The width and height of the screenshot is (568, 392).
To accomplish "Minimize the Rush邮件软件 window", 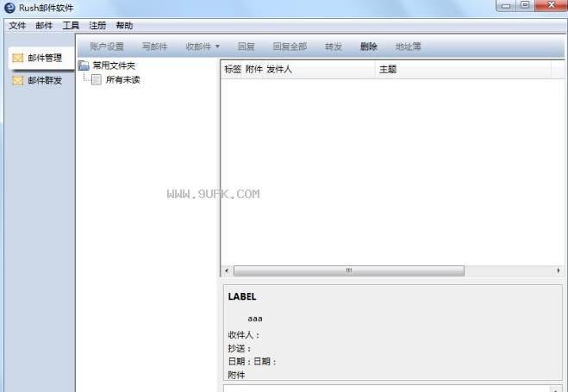I will pos(507,5).
